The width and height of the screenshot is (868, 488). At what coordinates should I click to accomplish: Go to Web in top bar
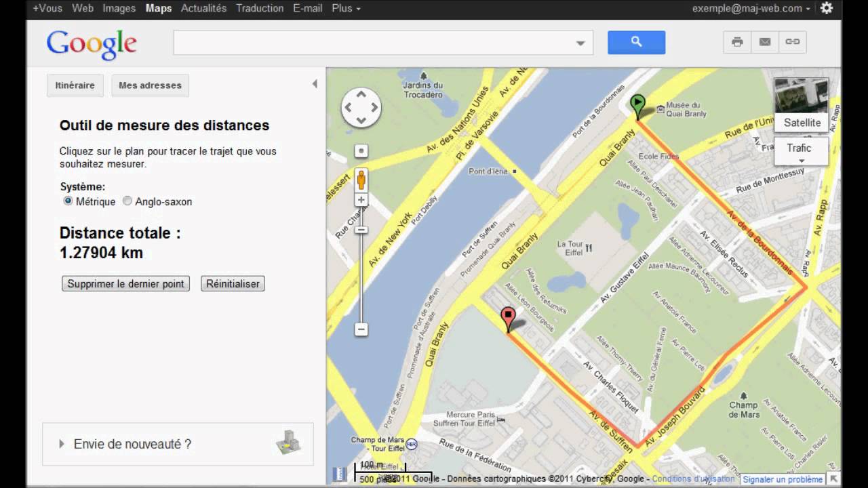[83, 8]
